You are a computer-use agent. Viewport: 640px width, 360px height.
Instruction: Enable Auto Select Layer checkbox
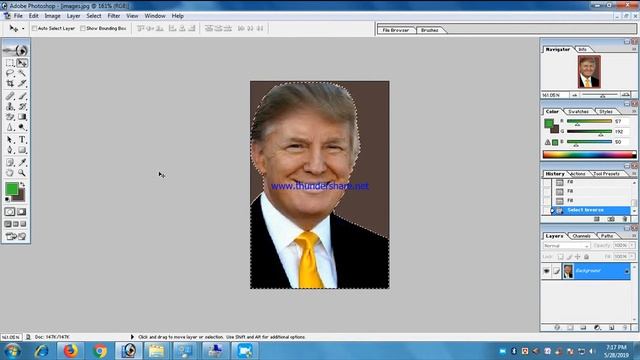[35, 29]
